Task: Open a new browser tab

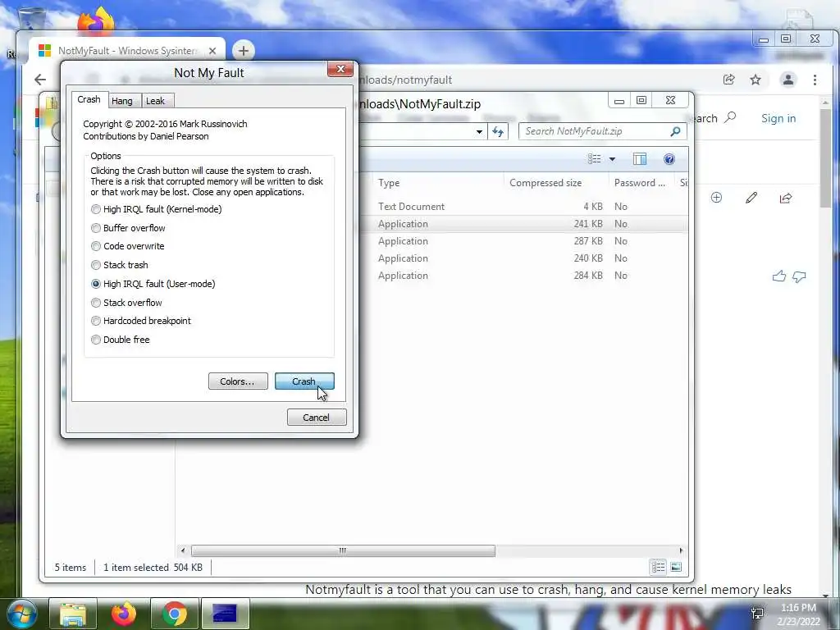Action: point(243,51)
